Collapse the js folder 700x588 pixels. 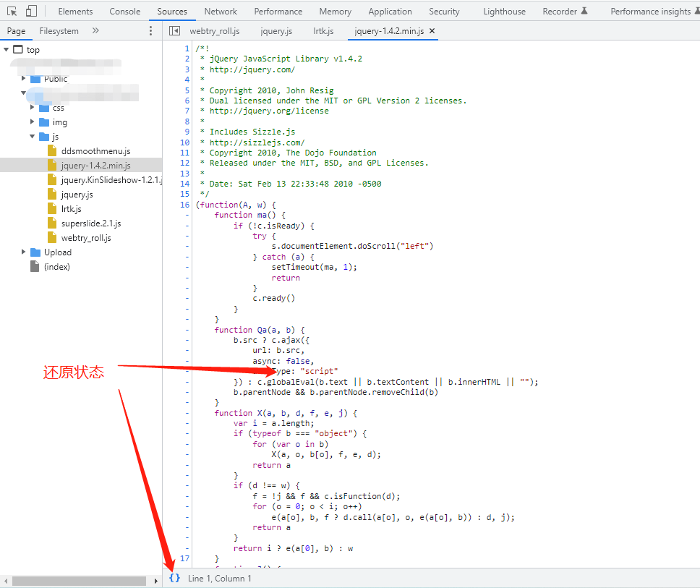click(x=33, y=137)
